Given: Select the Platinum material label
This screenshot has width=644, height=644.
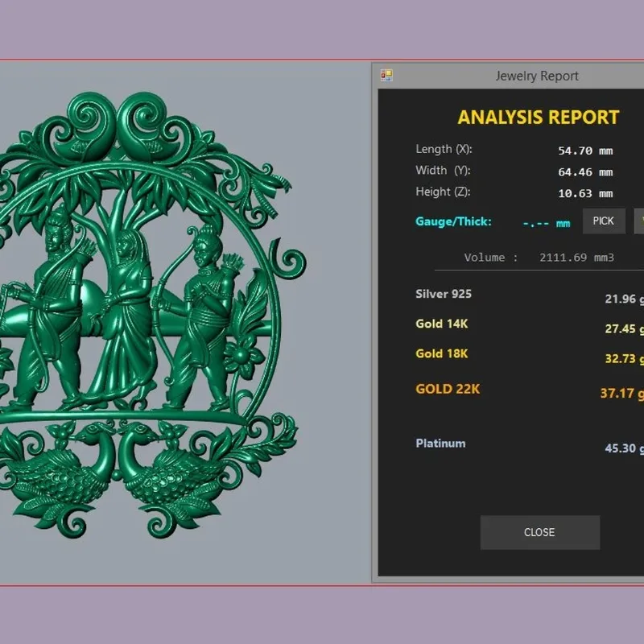Looking at the screenshot, I should pyautogui.click(x=440, y=444).
